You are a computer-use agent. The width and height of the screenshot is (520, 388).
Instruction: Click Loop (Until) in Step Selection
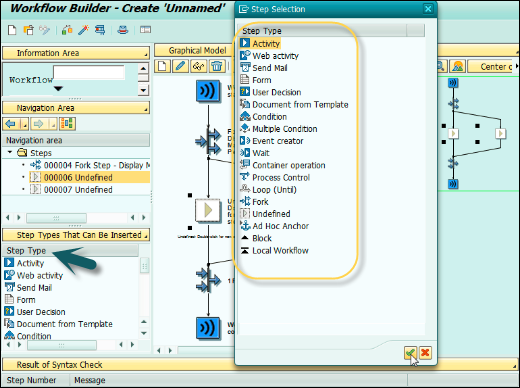[x=268, y=190]
